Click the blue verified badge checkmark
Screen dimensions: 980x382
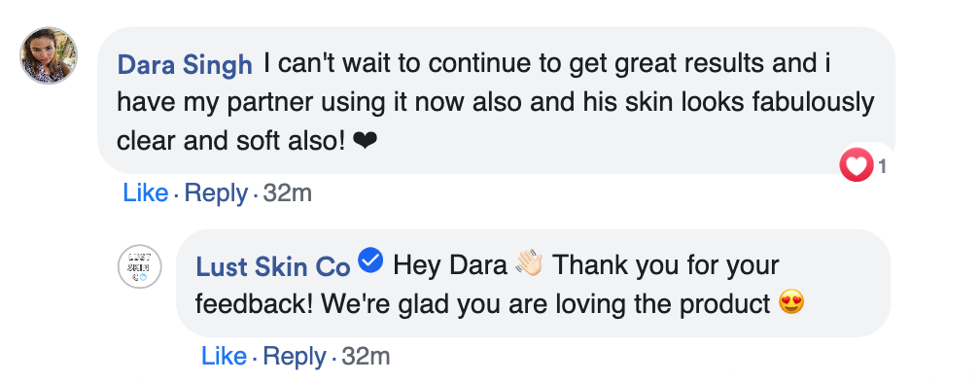point(371,260)
